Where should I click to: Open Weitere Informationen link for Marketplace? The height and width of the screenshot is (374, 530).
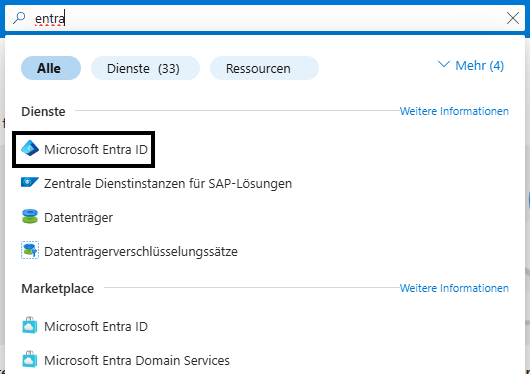454,288
